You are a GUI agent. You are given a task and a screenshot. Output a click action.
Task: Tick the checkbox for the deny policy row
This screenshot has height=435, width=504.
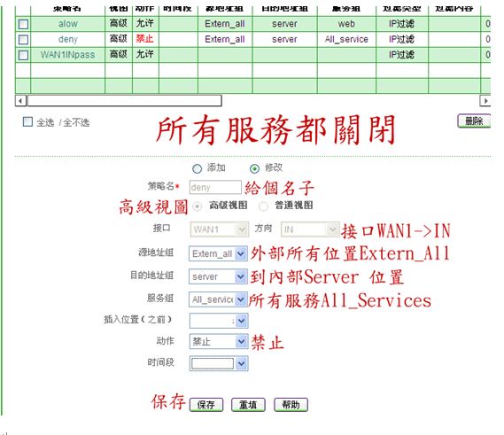[x=23, y=40]
